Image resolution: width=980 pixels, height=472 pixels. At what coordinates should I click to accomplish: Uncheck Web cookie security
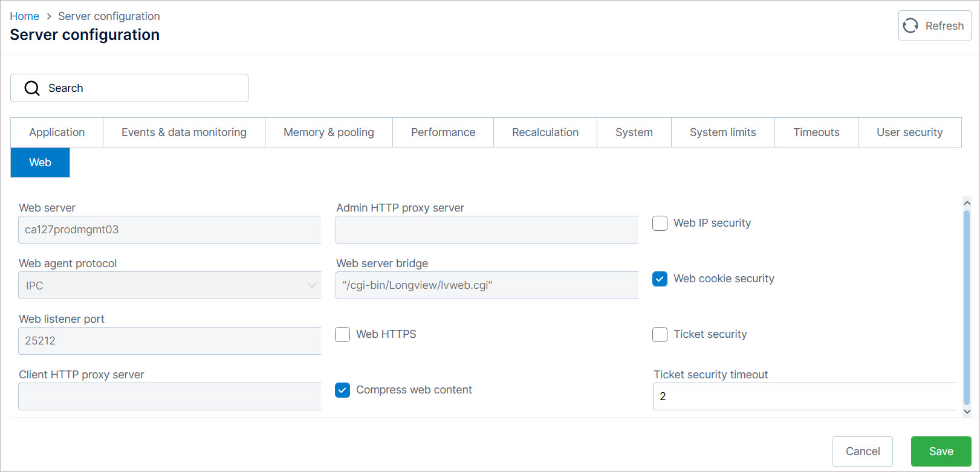[x=660, y=279]
